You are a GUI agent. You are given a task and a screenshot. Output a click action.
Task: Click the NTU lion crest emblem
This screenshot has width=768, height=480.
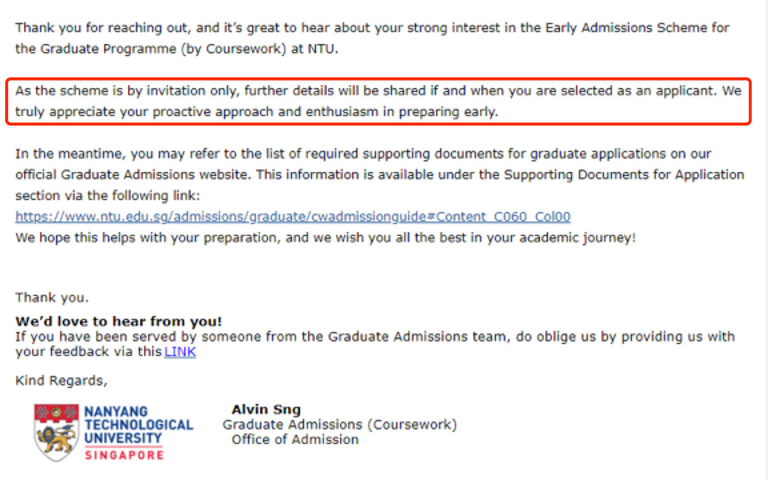(56, 432)
